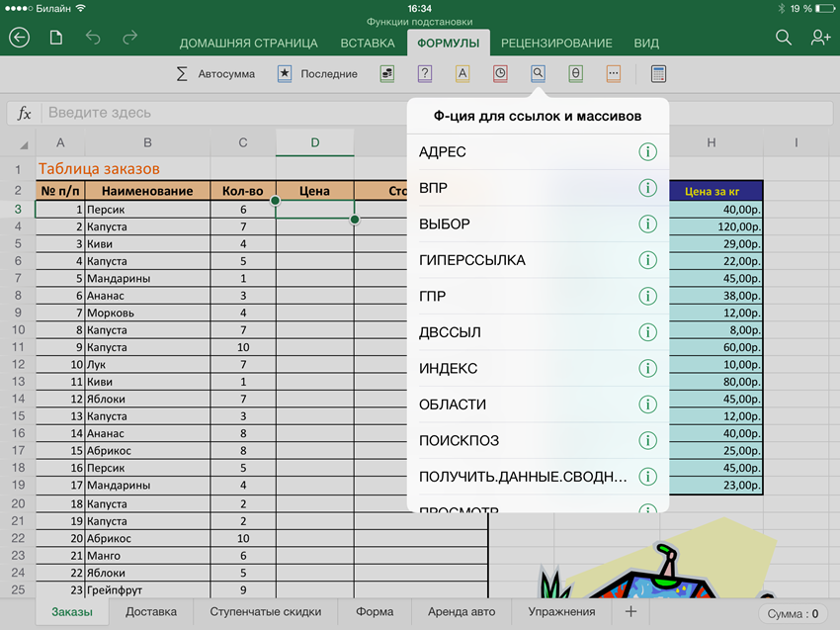The image size is (840, 630).
Task: Open the file document icon
Action: click(x=56, y=38)
